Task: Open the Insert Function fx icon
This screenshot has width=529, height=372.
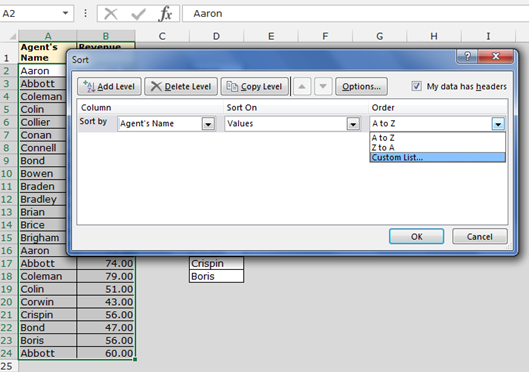Action: coord(165,14)
